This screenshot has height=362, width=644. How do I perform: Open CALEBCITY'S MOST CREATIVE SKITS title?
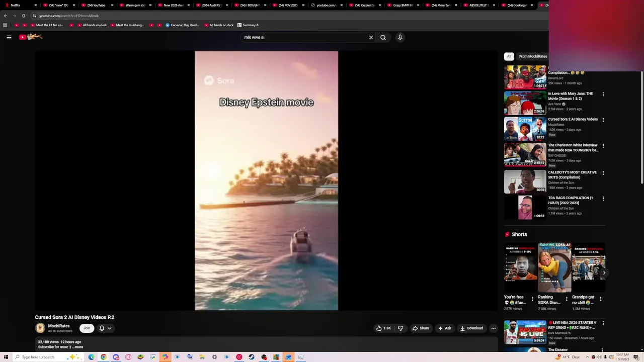pos(573,174)
